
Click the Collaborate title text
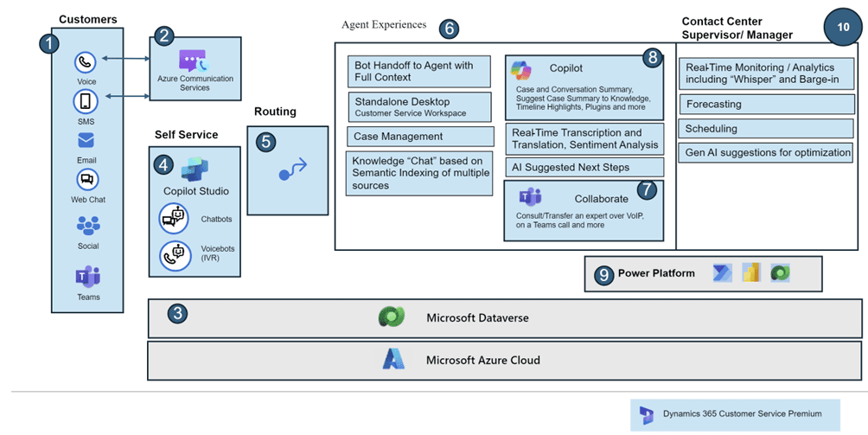click(x=601, y=199)
